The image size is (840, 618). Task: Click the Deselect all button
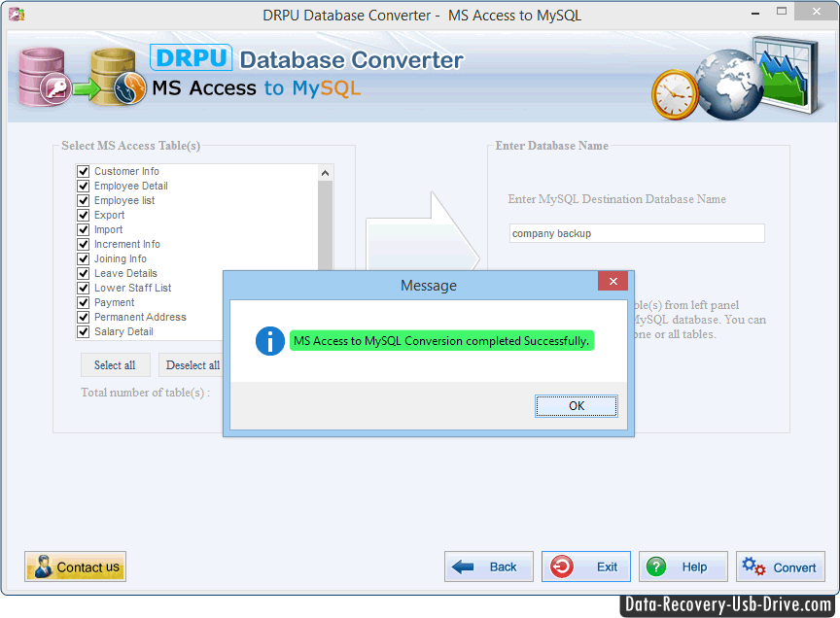(192, 365)
